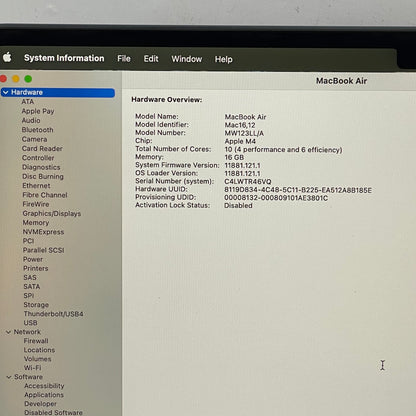This screenshot has height=416, width=416.
Task: Open the System Information app menu
Action: (x=64, y=58)
